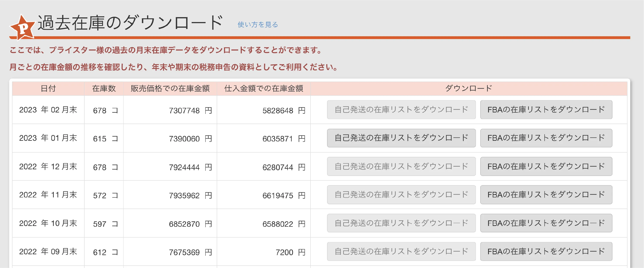Download self-shipping list for 2022年12月末

(401, 167)
